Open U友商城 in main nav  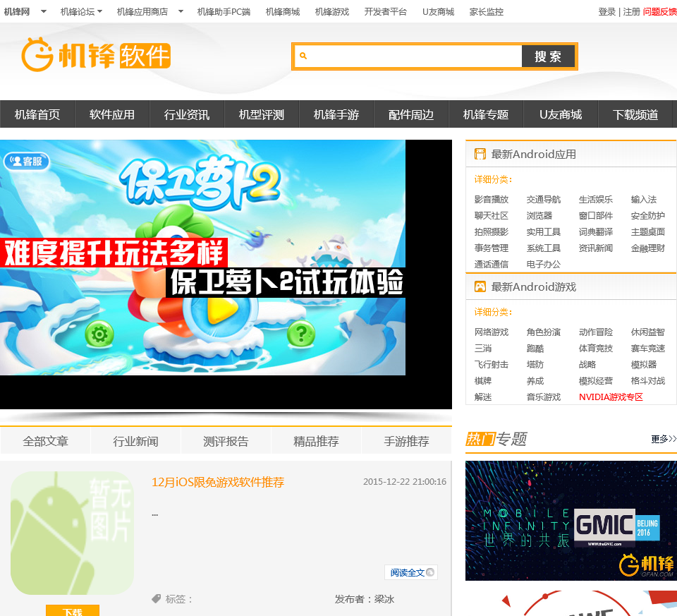(x=561, y=114)
